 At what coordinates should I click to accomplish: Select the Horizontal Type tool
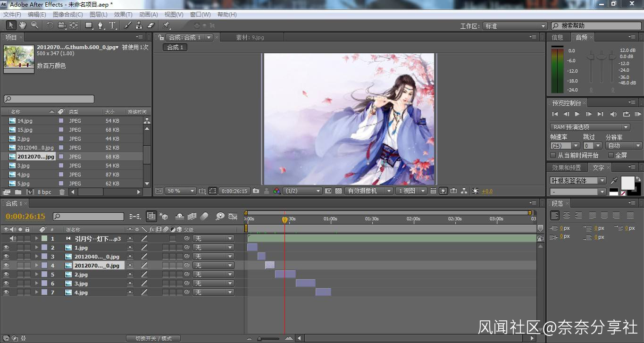113,25
